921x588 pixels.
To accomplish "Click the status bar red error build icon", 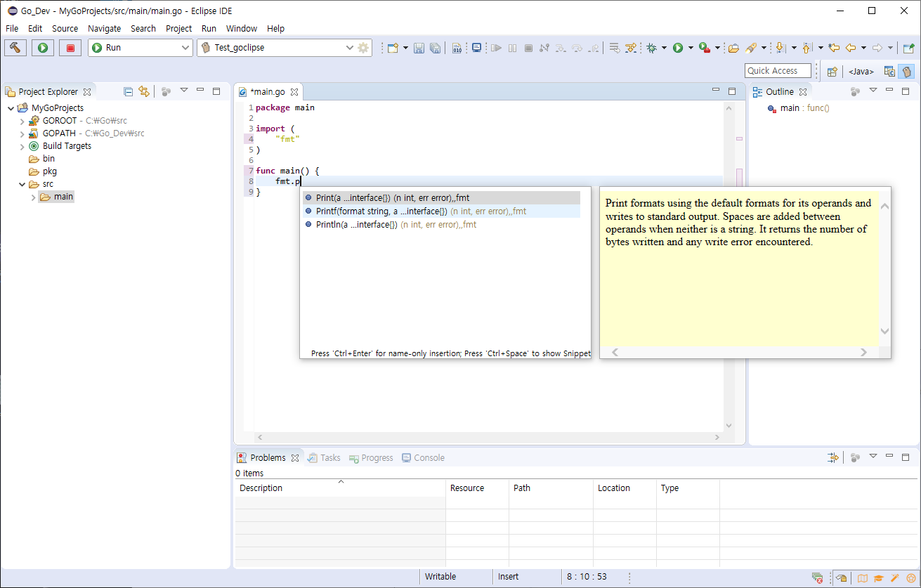I will tap(818, 577).
